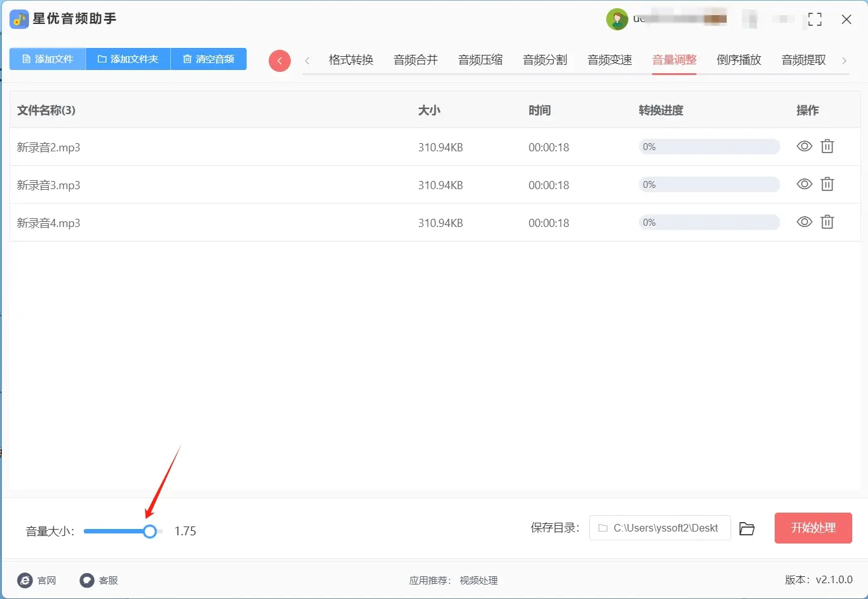Image resolution: width=868 pixels, height=599 pixels.
Task: Preview the 新录音2.mp3 audio file
Action: (x=804, y=146)
